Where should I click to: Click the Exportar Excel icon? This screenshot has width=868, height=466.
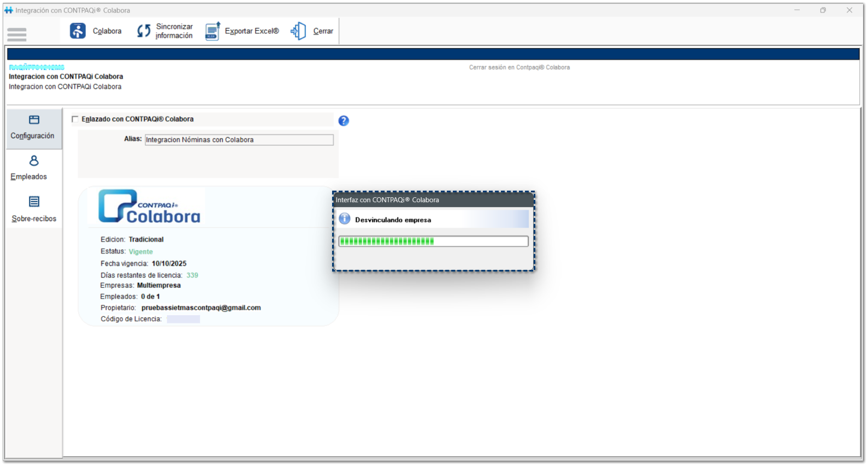212,31
